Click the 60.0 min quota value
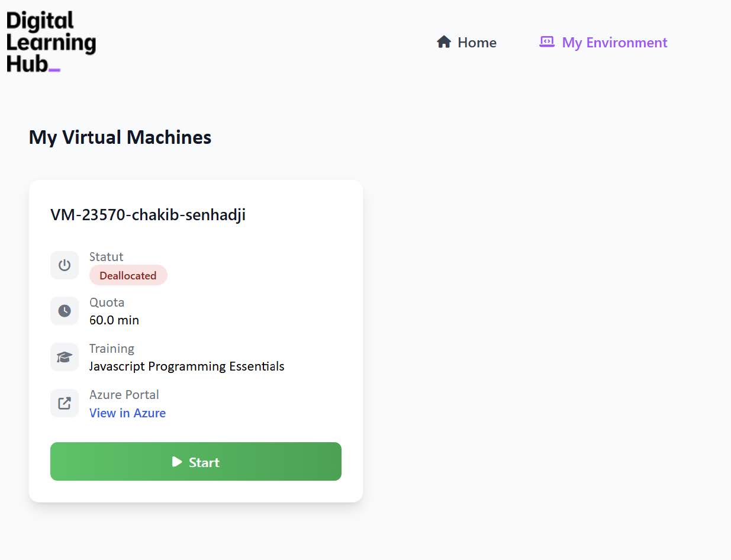This screenshot has width=731, height=560. 114,320
